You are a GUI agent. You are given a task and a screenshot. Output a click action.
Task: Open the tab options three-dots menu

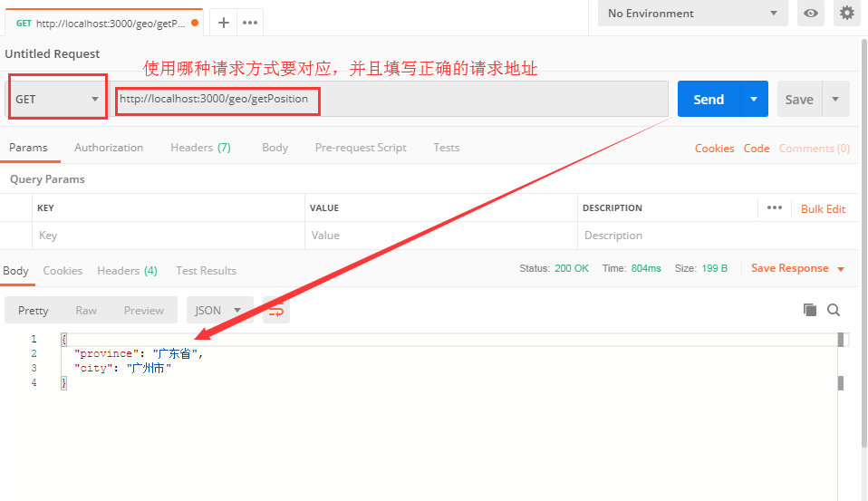click(x=250, y=23)
